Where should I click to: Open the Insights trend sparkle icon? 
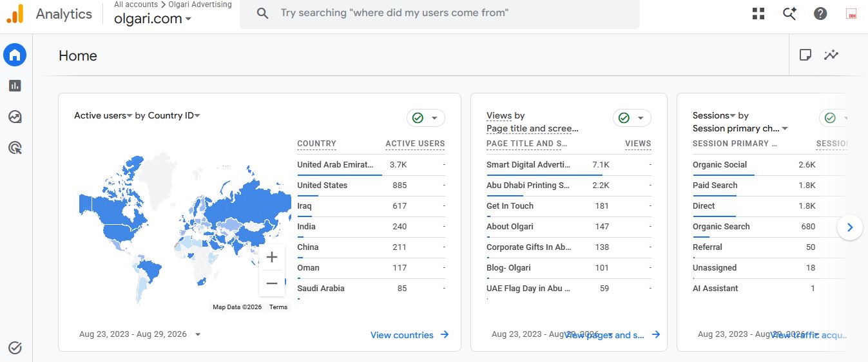pos(831,55)
